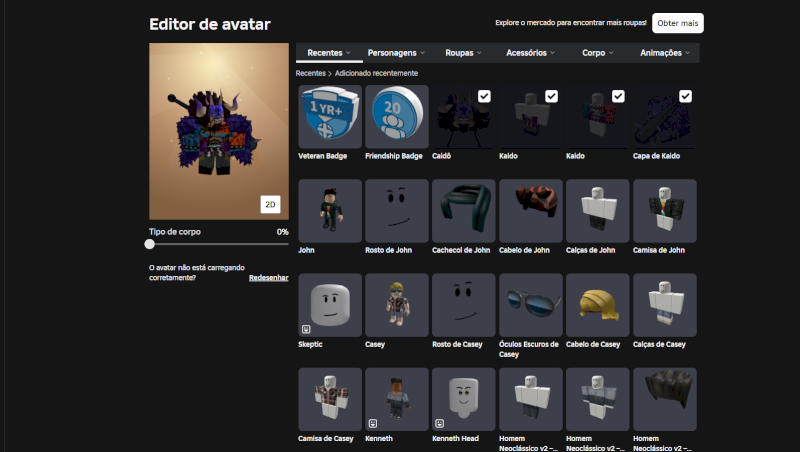Select the Kenneth character bundle
The width and height of the screenshot is (800, 452).
click(396, 399)
